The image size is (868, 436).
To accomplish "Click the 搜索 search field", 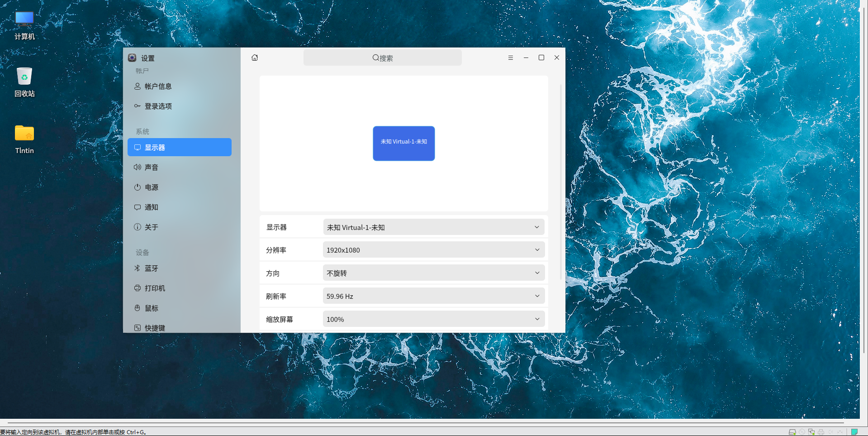I will pyautogui.click(x=383, y=57).
